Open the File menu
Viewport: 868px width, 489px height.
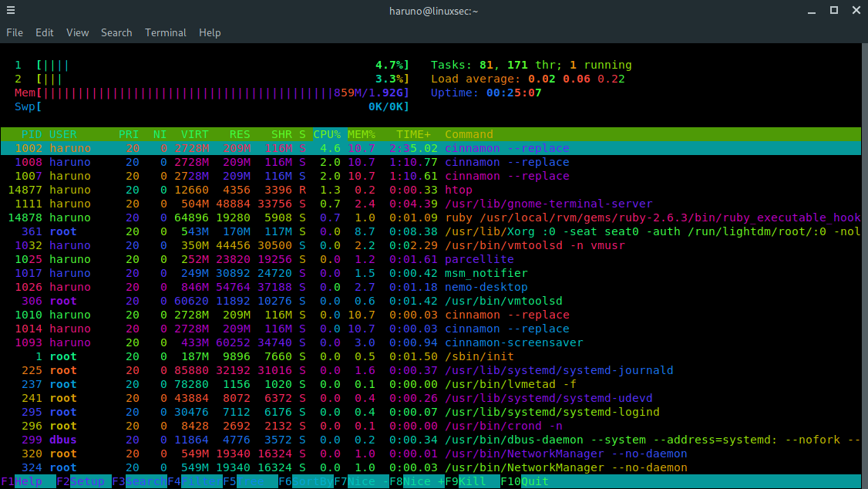[15, 32]
